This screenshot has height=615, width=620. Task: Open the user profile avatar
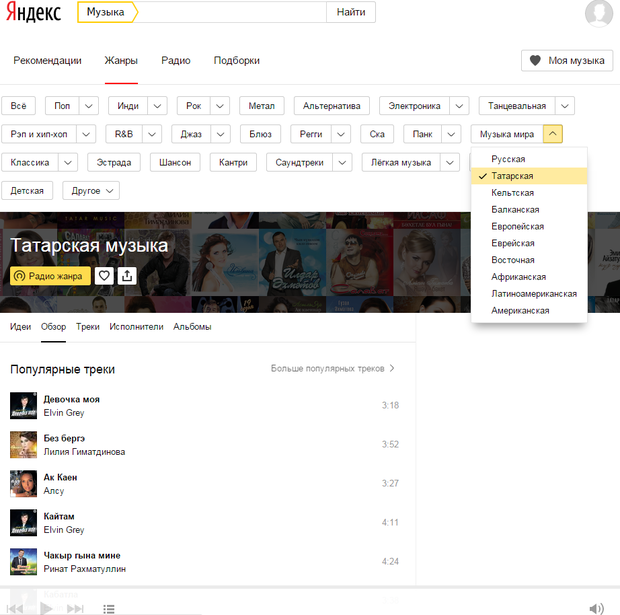click(598, 13)
